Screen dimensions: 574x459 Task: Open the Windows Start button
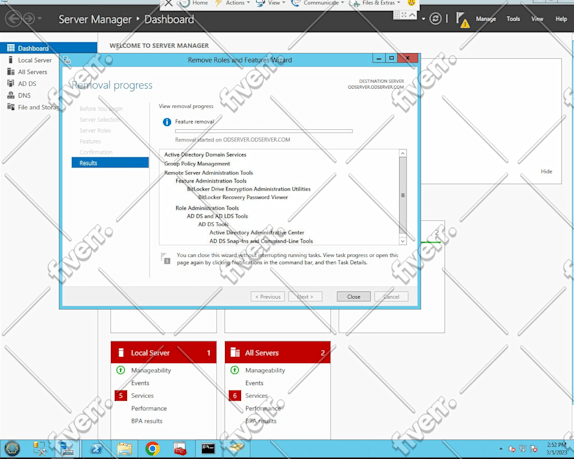12,448
